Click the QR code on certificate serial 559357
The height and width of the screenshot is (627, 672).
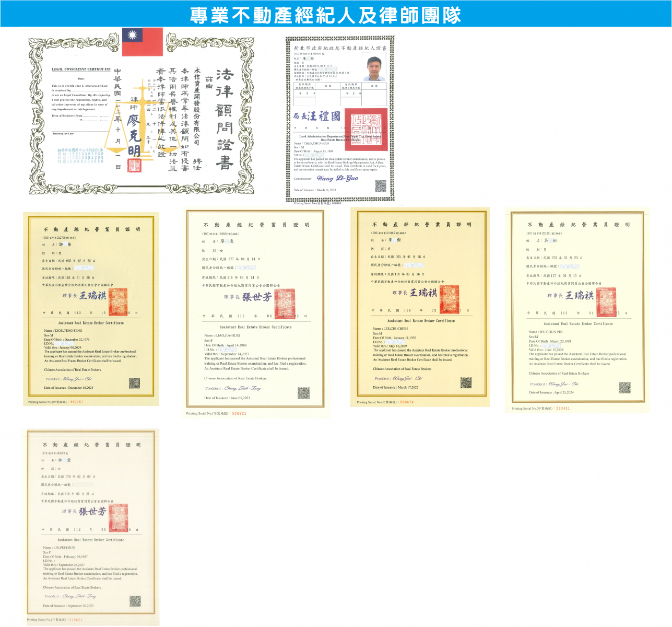click(134, 384)
